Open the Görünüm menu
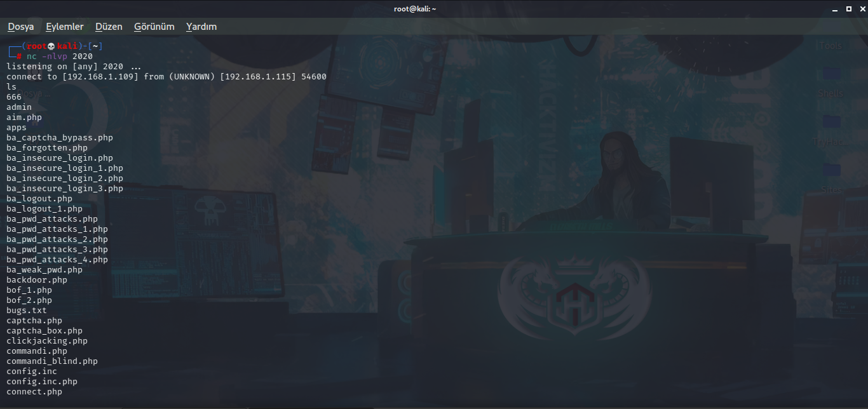 click(154, 27)
